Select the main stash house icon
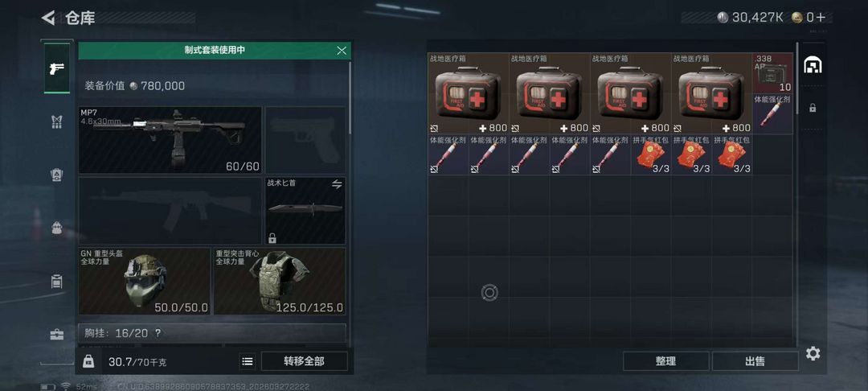Screen dimensions: 868x391 pos(812,65)
